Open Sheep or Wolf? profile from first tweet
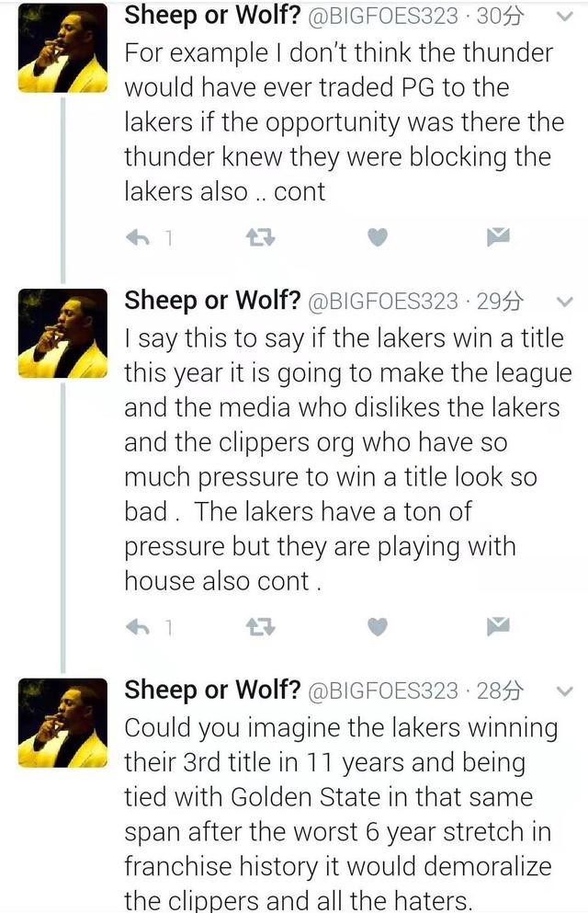The image size is (588, 913). (212, 16)
